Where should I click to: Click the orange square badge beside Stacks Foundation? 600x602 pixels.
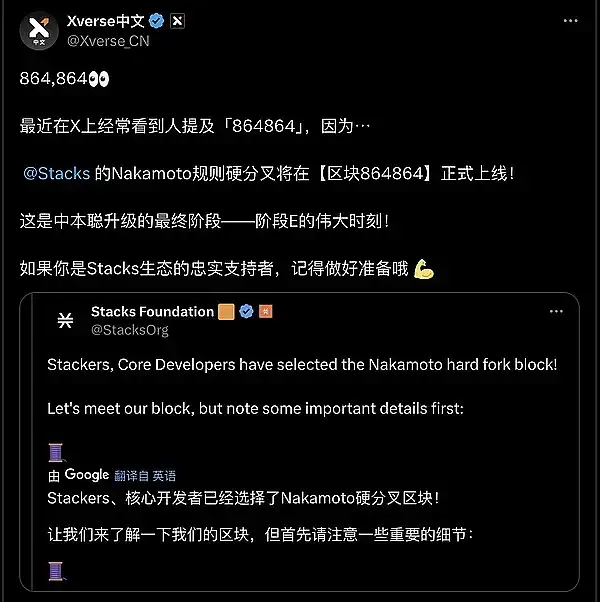pyautogui.click(x=226, y=311)
